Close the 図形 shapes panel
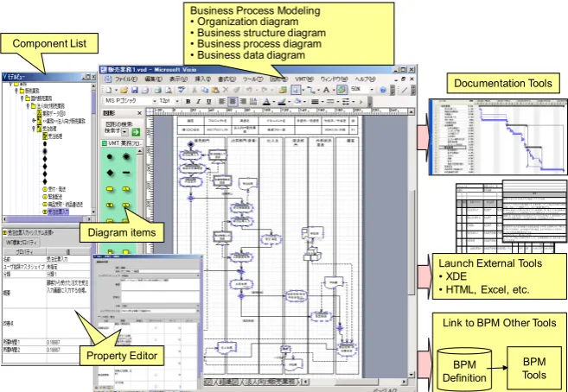The height and width of the screenshot is (392, 568). (139, 113)
